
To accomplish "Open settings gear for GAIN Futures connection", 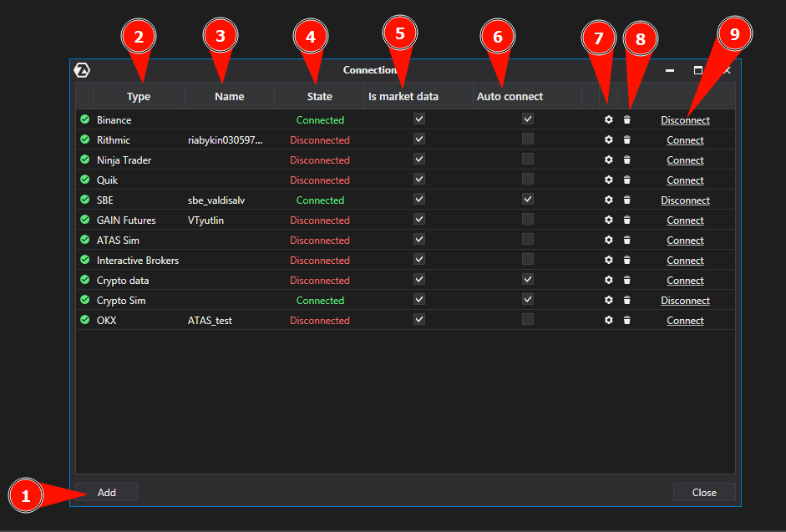I will 609,220.
